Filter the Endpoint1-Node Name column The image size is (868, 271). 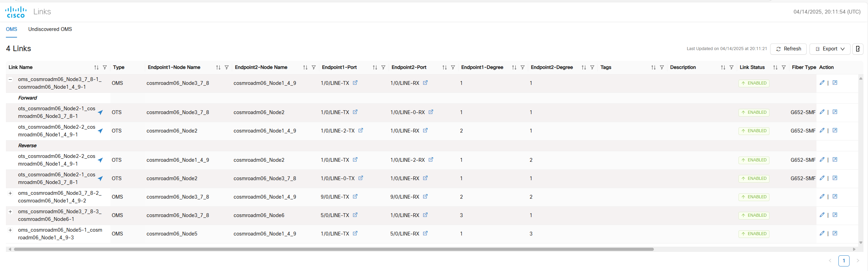pyautogui.click(x=227, y=67)
